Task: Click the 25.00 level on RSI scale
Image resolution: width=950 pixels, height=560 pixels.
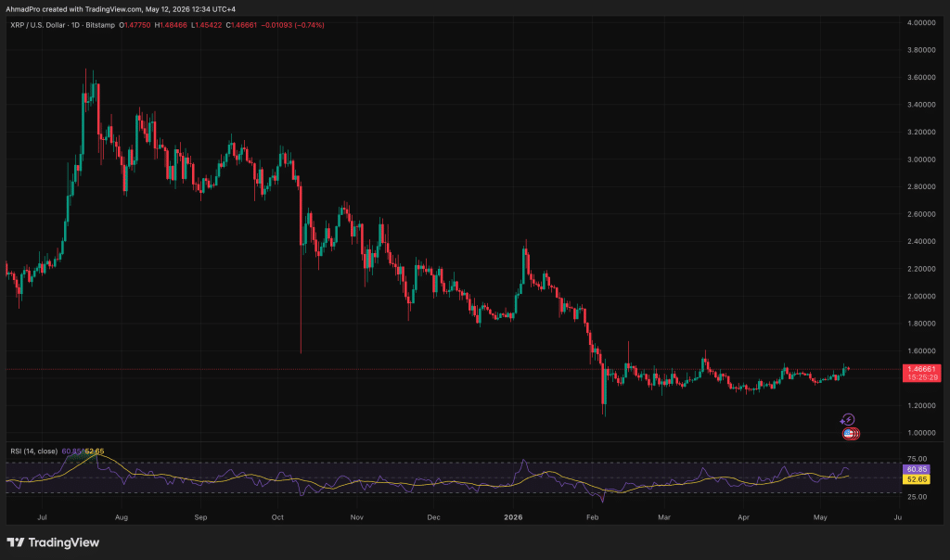Action: point(917,497)
